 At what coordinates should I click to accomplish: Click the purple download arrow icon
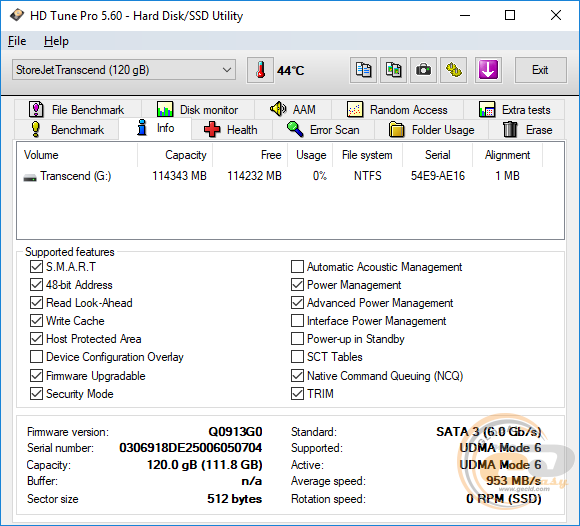[488, 70]
